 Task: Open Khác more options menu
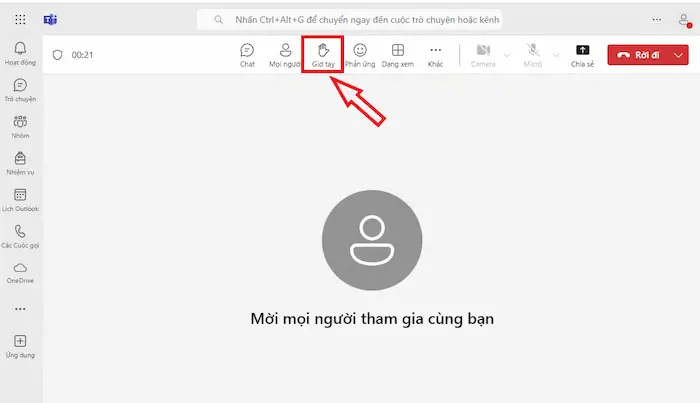pos(435,54)
